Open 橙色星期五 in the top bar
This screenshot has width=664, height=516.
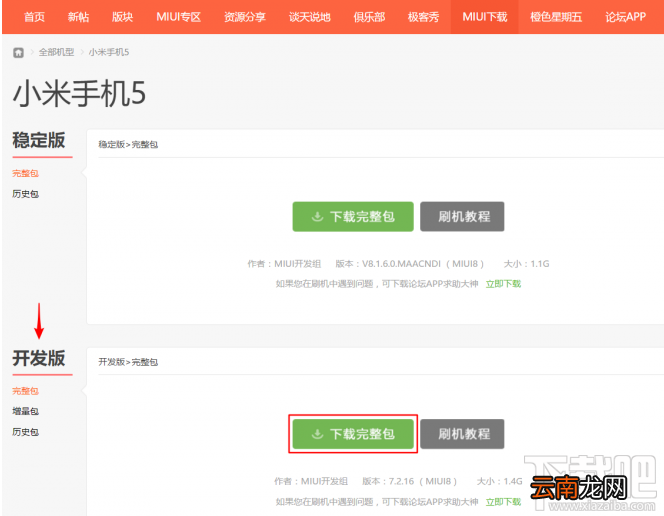(x=556, y=17)
